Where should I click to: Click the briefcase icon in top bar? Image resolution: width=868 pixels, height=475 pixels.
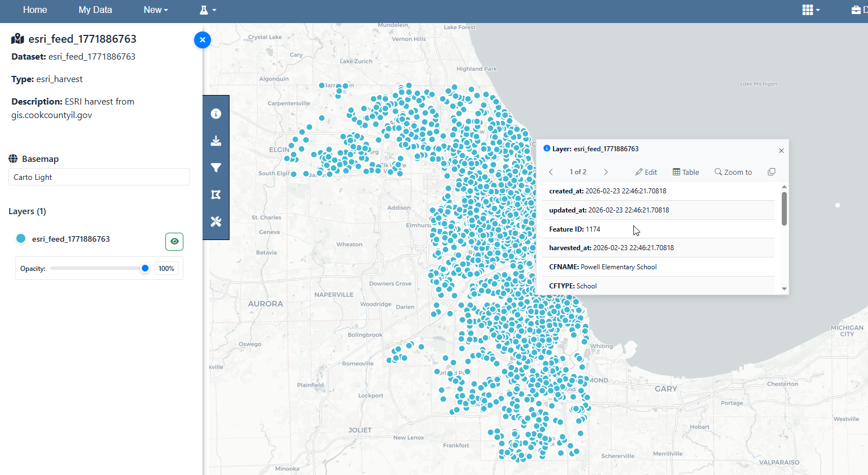tap(856, 10)
